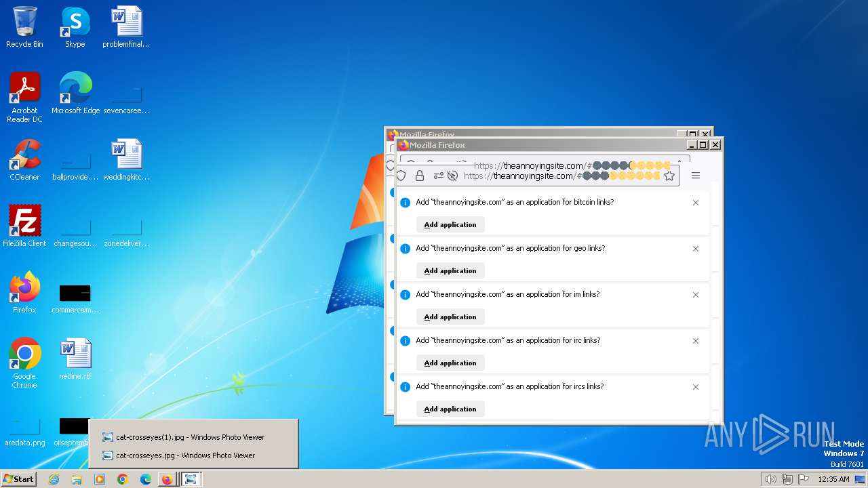Open the site permissions icon in address bar
This screenshot has width=868, height=488.
pyautogui.click(x=438, y=176)
